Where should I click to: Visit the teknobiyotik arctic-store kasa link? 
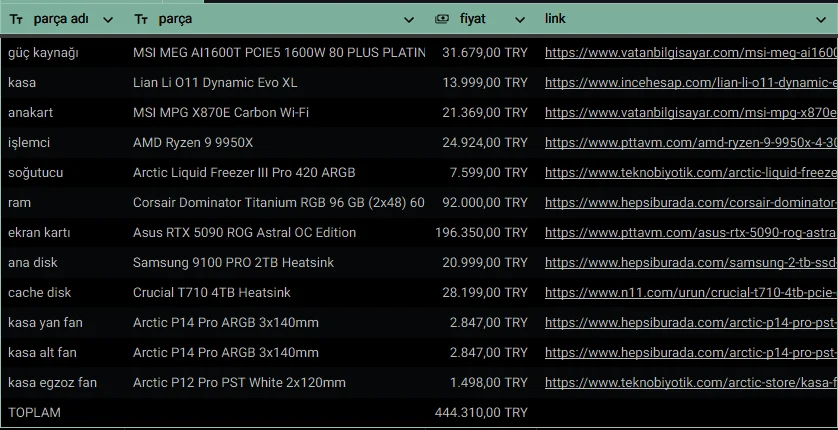coord(691,382)
